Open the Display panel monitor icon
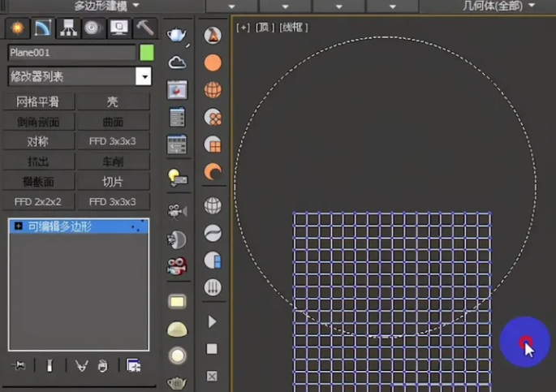The height and width of the screenshot is (392, 556). pyautogui.click(x=119, y=29)
